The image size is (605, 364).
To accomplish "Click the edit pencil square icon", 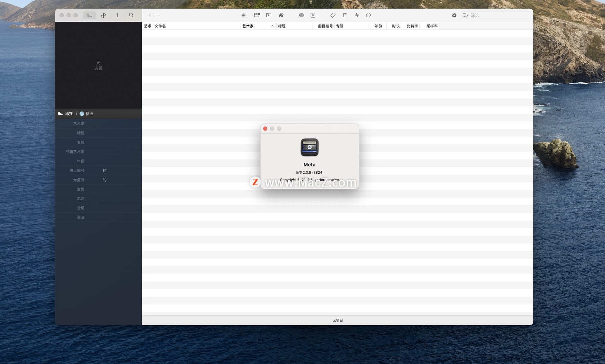I will pos(345,15).
